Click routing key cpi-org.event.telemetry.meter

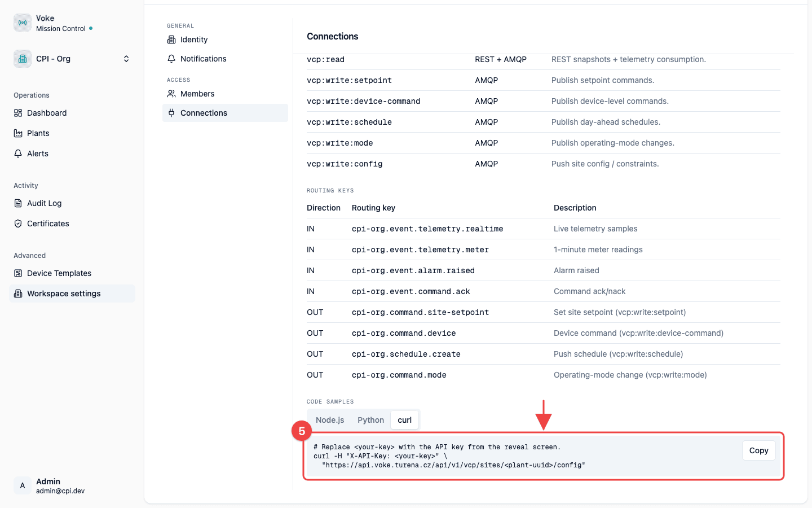420,249
